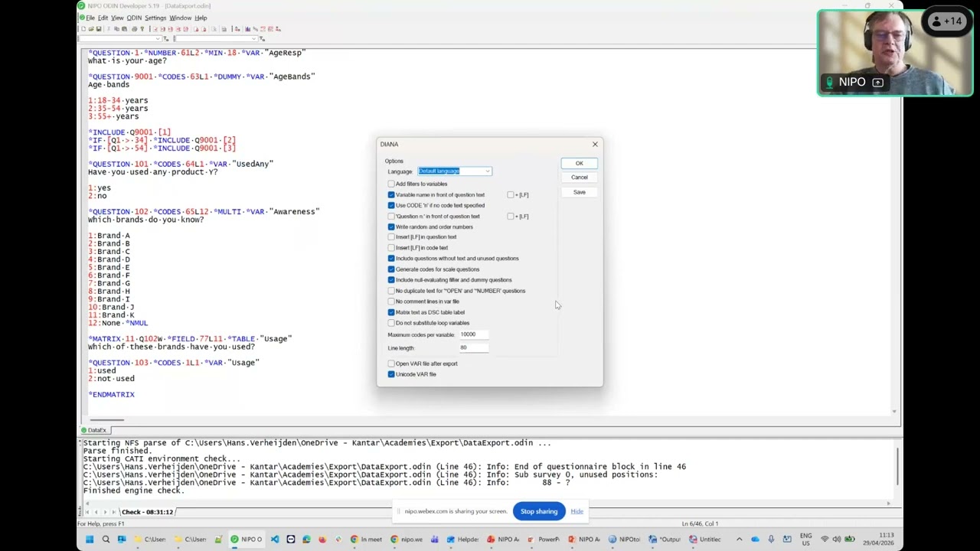Copy selection using the Copy toolbar icon
The height and width of the screenshot is (551, 980).
(116, 29)
